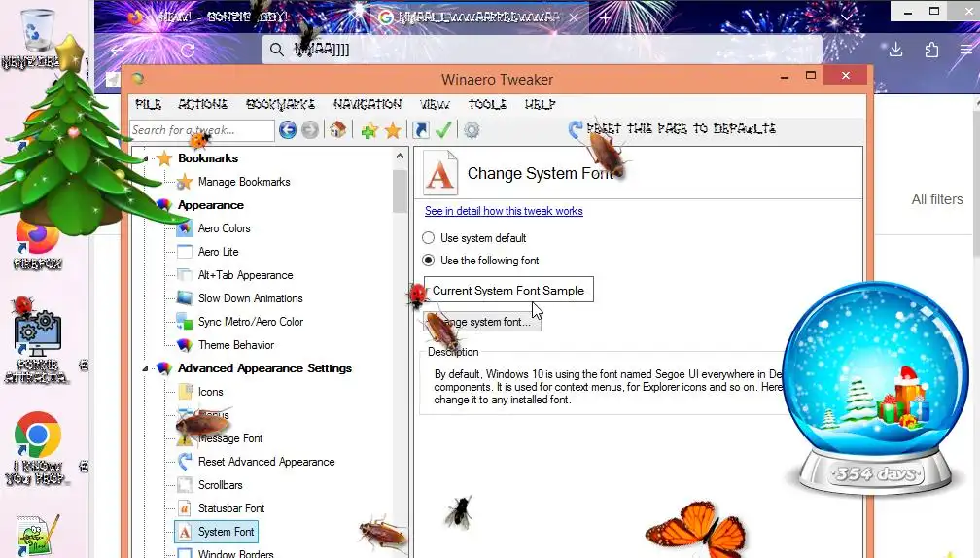Add bookmark icon with green plus star
This screenshot has height=558, width=980.
(369, 130)
